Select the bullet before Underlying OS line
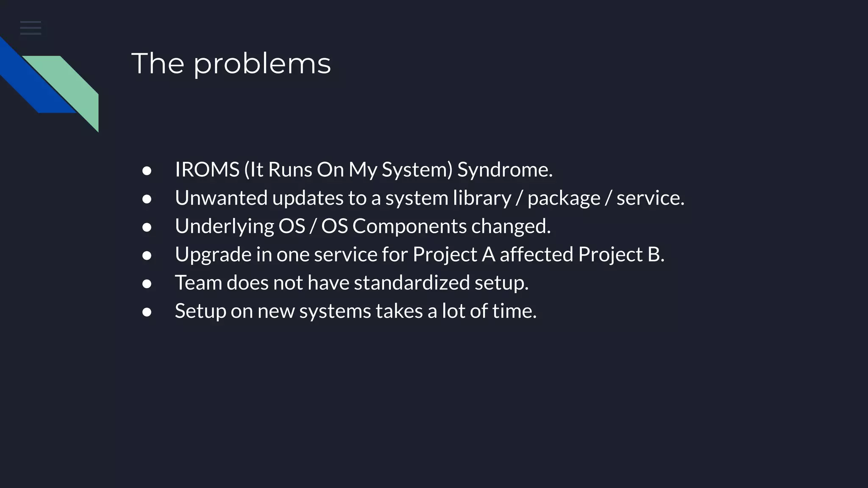868x488 pixels. click(147, 227)
